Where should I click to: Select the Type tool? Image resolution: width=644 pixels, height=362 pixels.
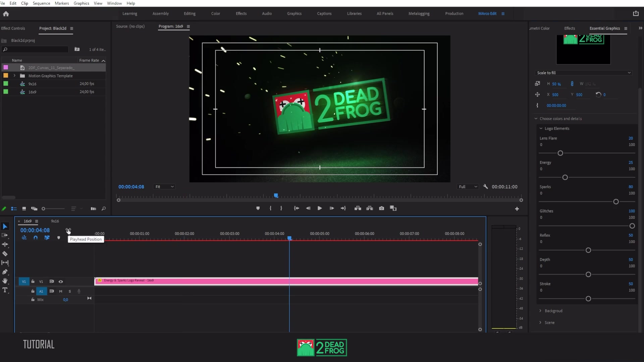pos(5,290)
